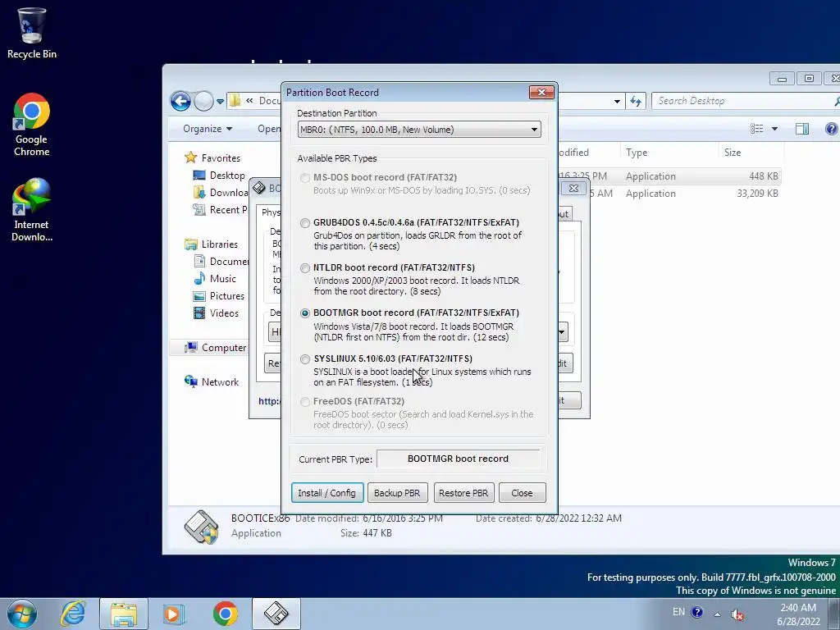Screen dimensions: 840x630
Task: Select Documents library
Action: [221, 262]
